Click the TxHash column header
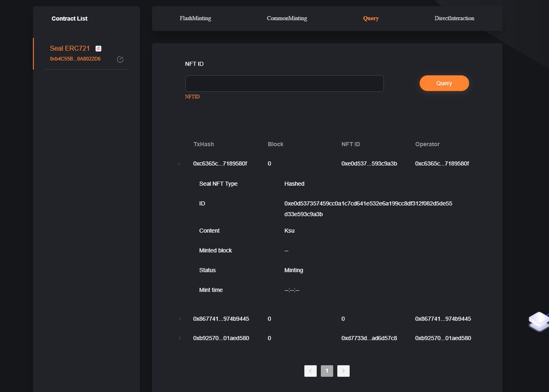 tap(204, 144)
